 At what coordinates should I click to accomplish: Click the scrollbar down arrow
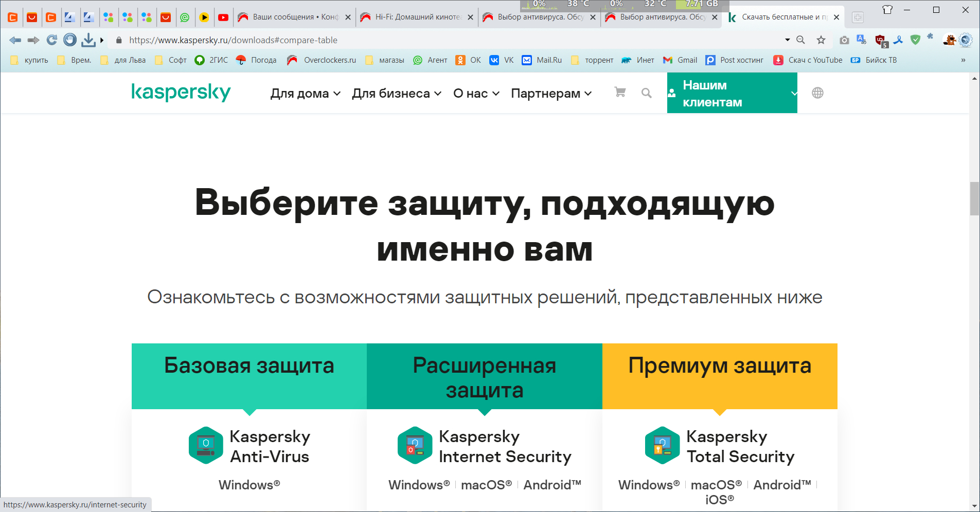974,506
